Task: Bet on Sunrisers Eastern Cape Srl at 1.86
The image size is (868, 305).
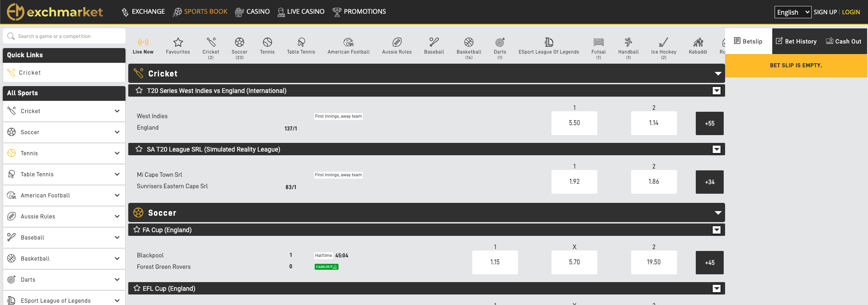Action: click(654, 182)
